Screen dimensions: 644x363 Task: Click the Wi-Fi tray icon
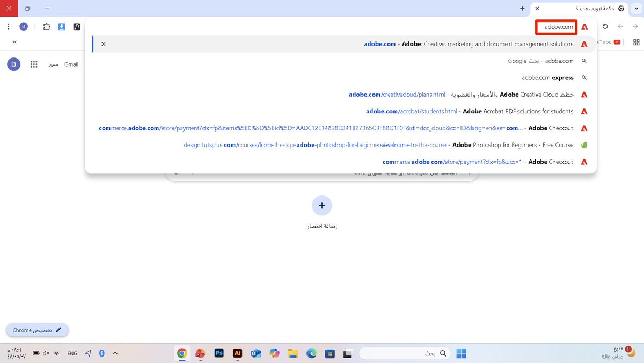[x=57, y=353]
